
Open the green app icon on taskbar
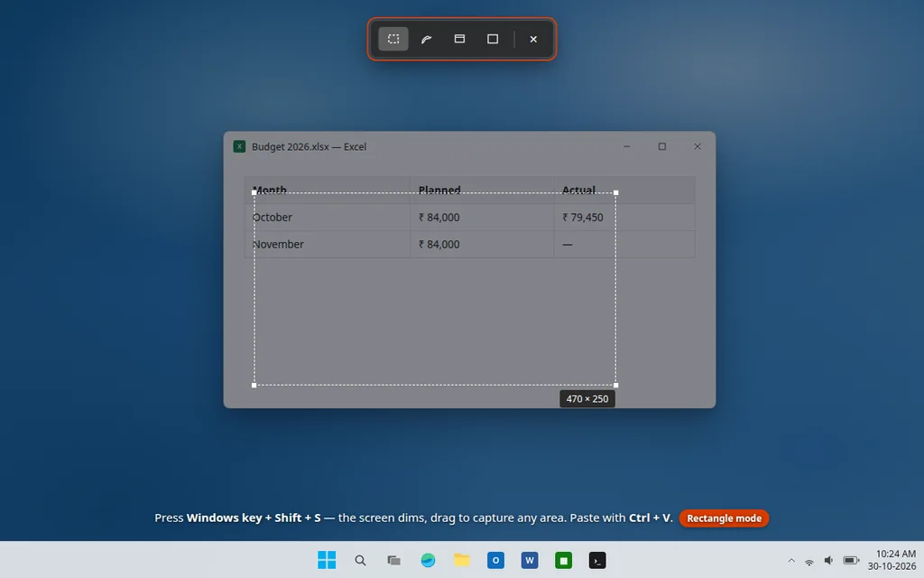[563, 560]
